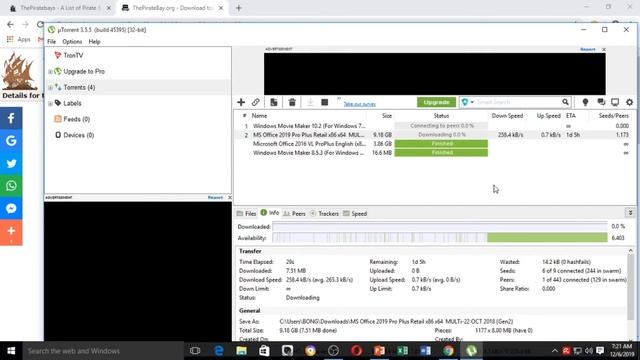Click the Add Torrent from URL link icon
The width and height of the screenshot is (640, 360).
(256, 102)
